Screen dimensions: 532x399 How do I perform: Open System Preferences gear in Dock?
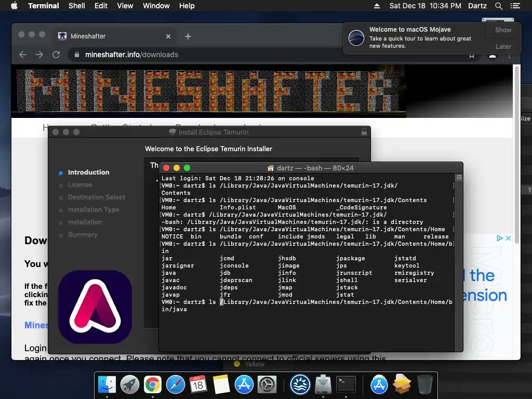pyautogui.click(x=267, y=385)
